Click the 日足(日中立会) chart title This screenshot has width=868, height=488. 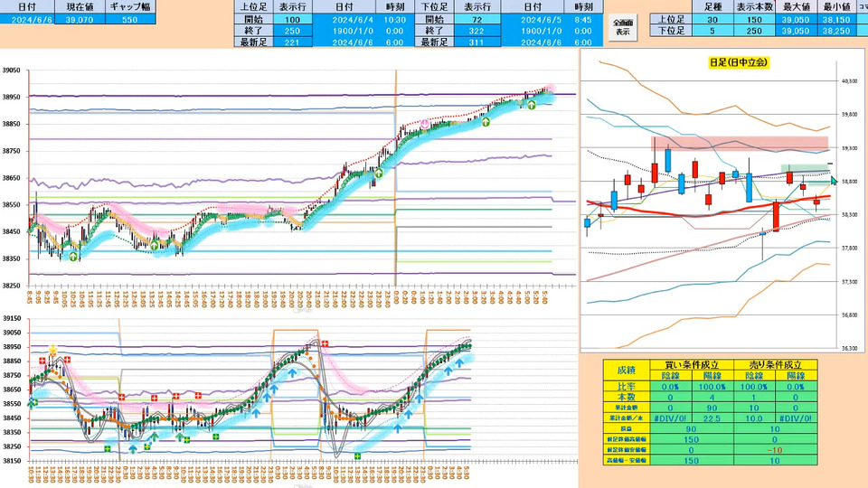[x=739, y=62]
